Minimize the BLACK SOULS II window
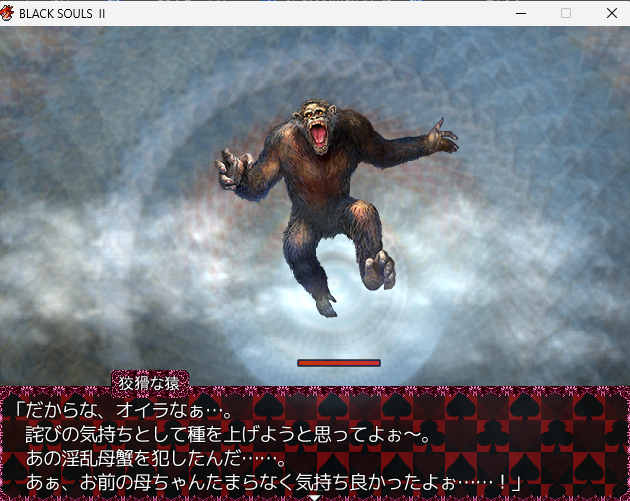Image resolution: width=630 pixels, height=501 pixels. point(521,13)
